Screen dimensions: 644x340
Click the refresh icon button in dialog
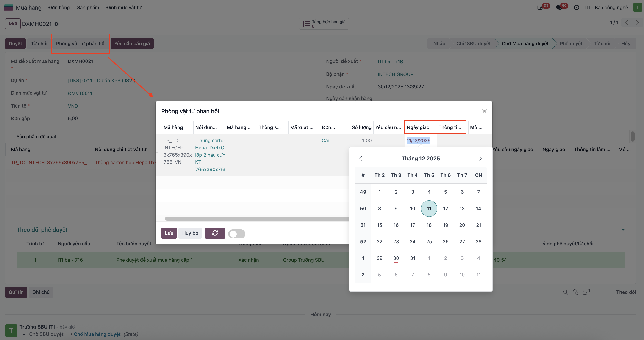click(x=215, y=233)
